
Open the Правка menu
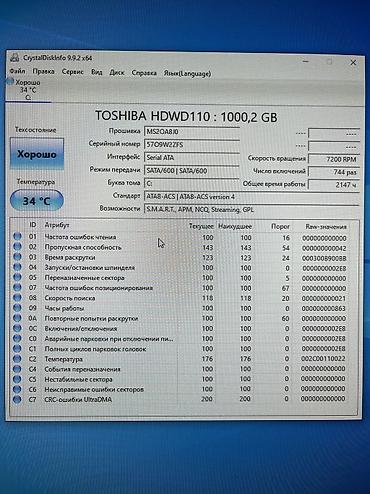(x=43, y=71)
